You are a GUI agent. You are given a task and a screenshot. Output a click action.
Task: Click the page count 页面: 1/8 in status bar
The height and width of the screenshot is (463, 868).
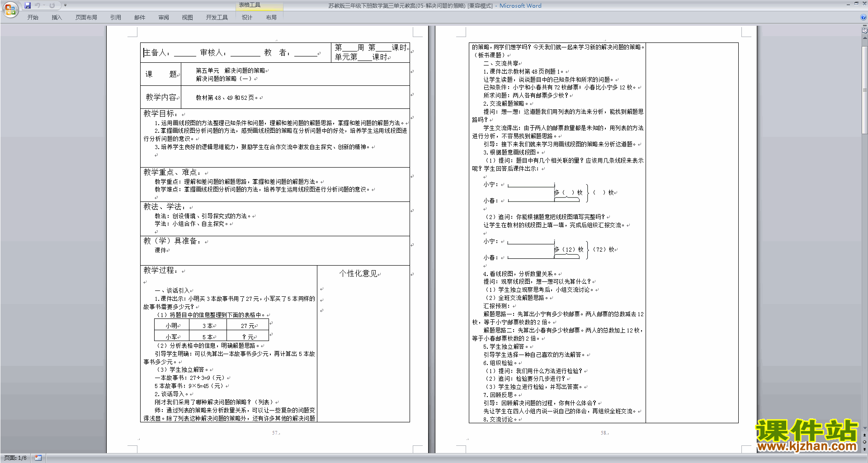point(15,458)
